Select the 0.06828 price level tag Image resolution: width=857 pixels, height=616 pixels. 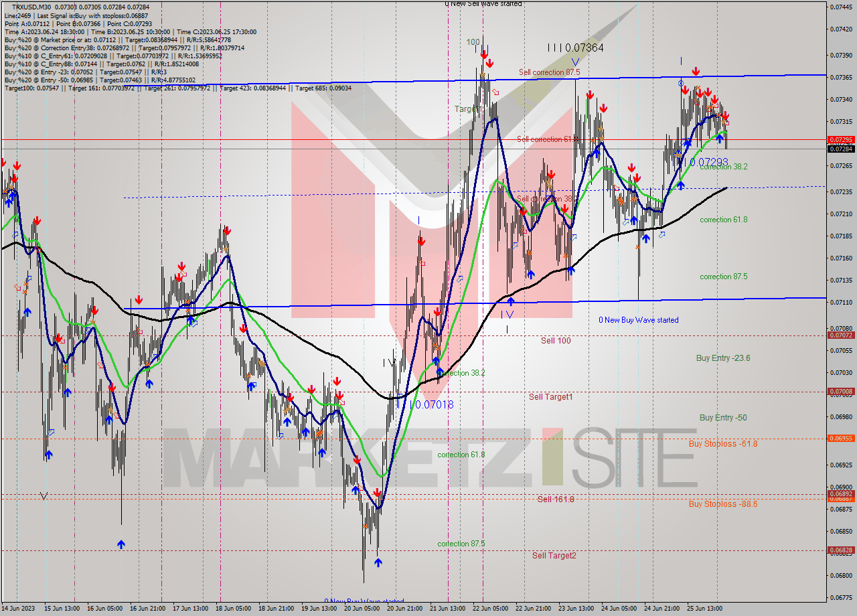click(x=840, y=550)
